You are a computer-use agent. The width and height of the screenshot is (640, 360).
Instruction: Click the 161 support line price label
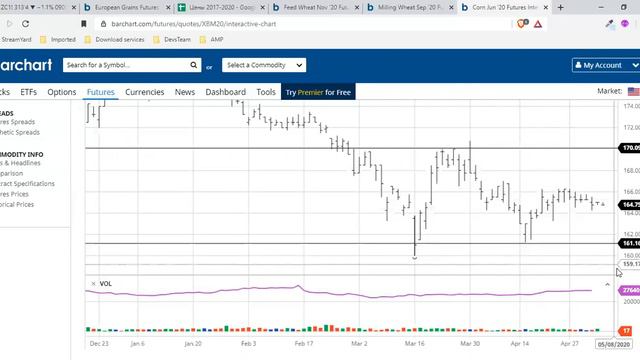pos(629,243)
